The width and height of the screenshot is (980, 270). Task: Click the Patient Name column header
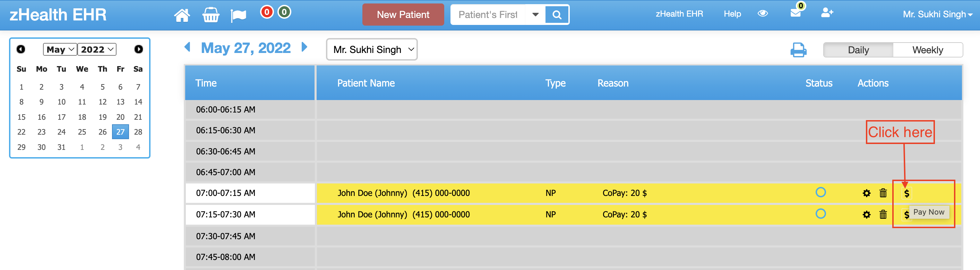(366, 83)
